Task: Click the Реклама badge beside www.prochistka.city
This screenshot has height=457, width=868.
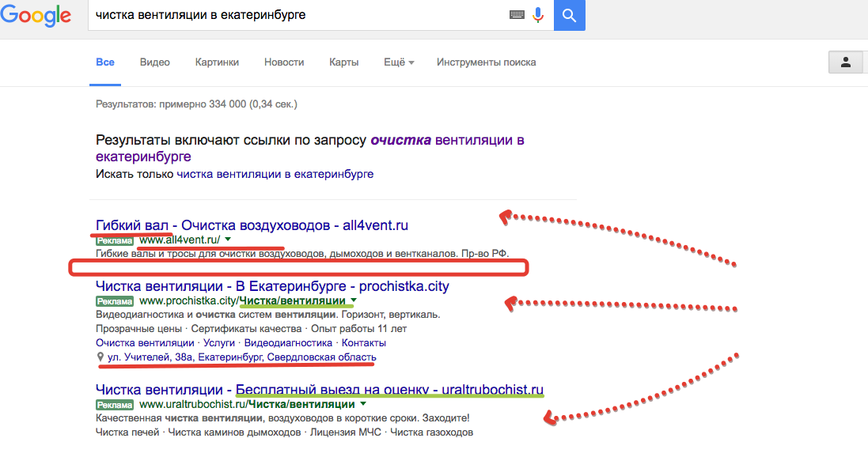Action: tap(115, 301)
